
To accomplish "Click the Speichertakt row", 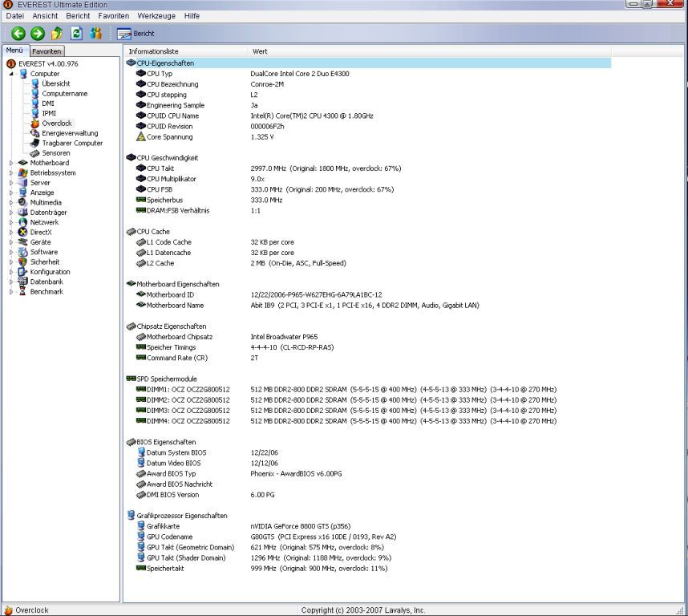I will point(368,569).
